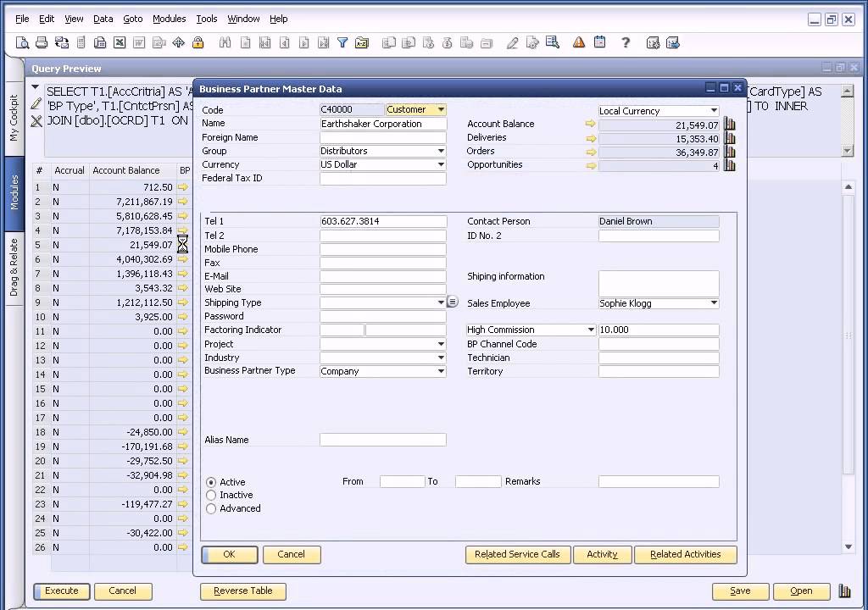Screen dimensions: 868x610
Task: Click the yellow arrow in row 1 of results
Action: tap(183, 187)
